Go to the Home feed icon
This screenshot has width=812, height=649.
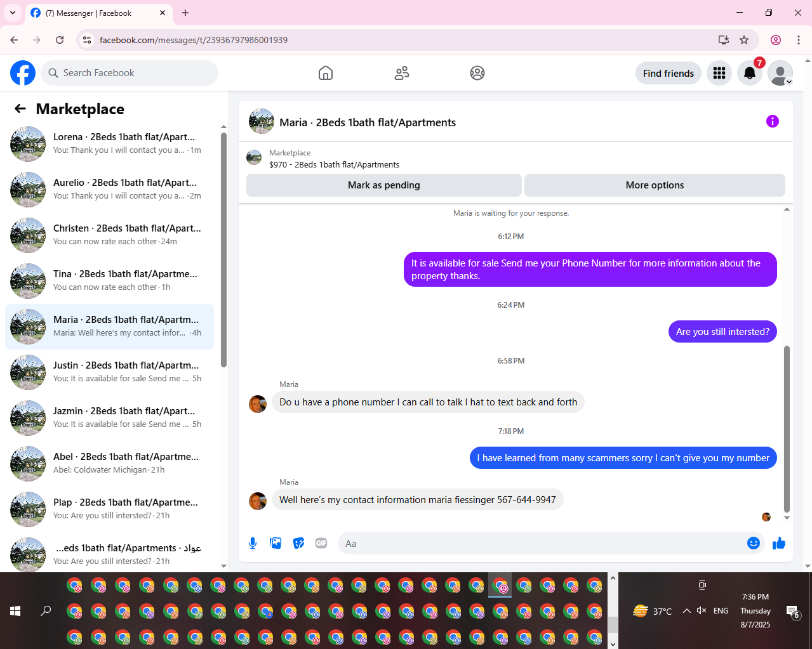point(326,73)
